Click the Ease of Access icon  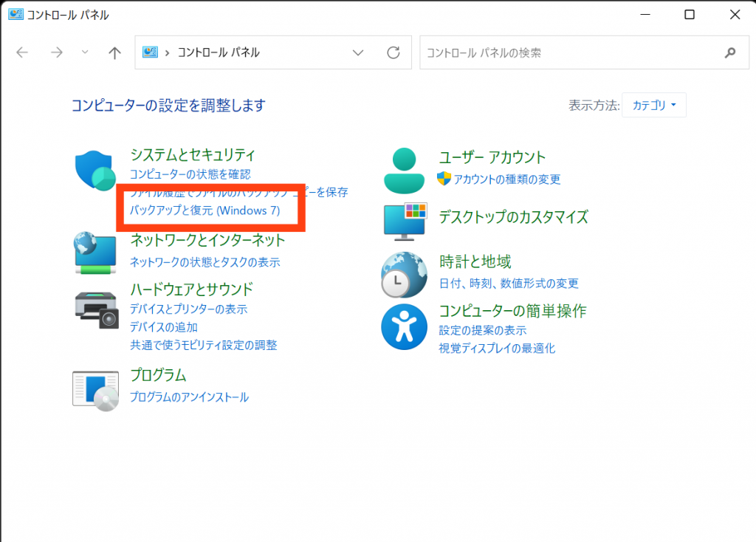pos(404,326)
